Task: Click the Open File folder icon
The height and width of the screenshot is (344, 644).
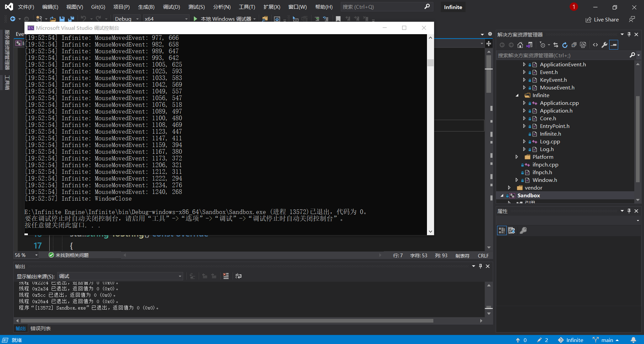Action: click(53, 19)
